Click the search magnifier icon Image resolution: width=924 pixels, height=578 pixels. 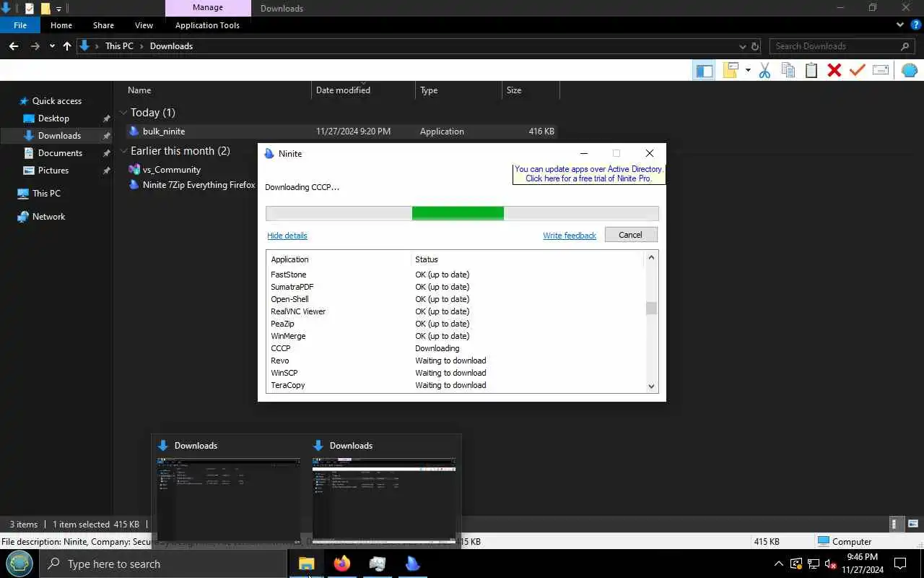point(905,46)
